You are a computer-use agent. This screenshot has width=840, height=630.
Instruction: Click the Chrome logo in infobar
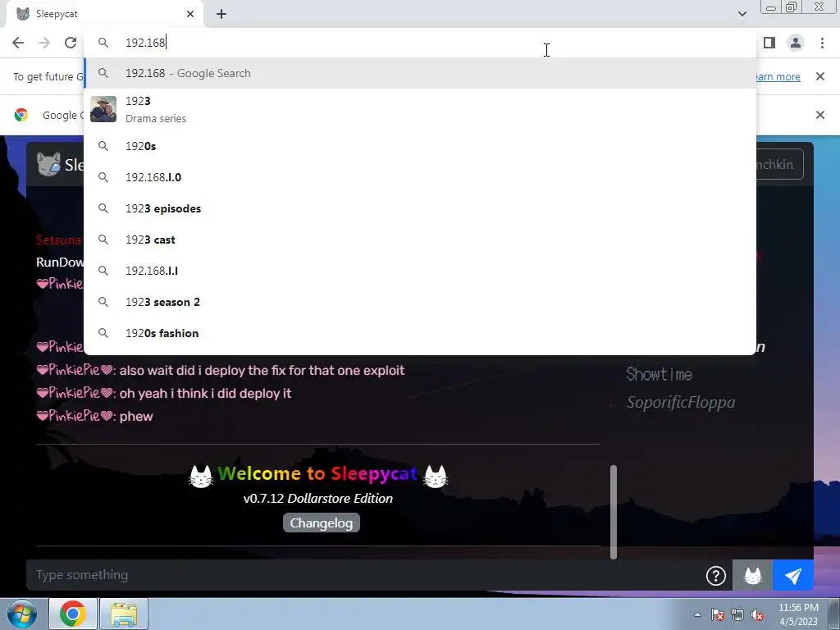pyautogui.click(x=21, y=115)
